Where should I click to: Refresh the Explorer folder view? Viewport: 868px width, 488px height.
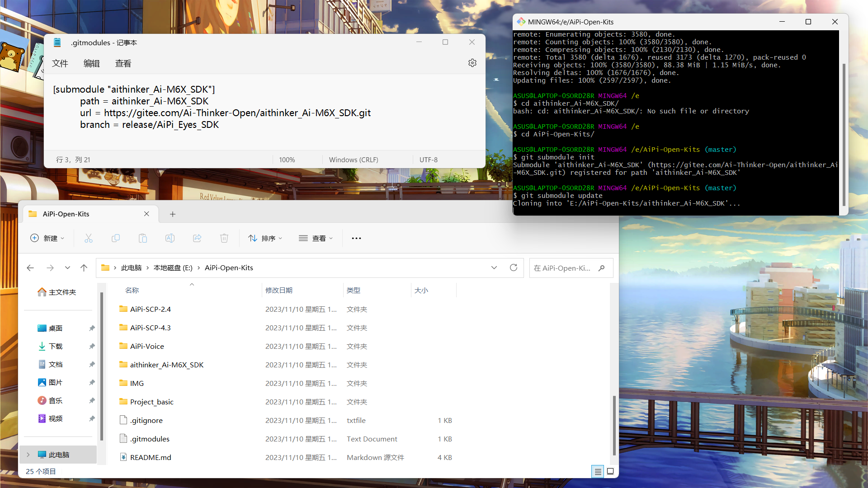[514, 268]
